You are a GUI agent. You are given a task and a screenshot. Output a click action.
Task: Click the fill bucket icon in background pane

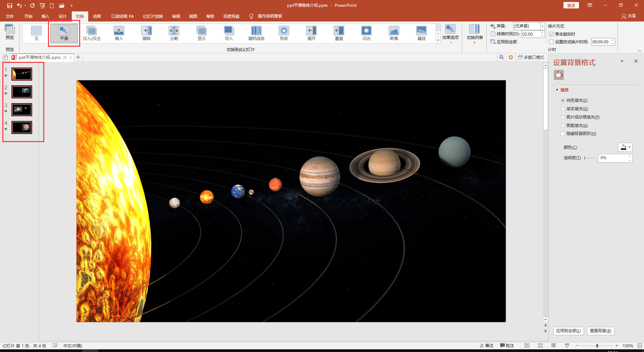pyautogui.click(x=558, y=75)
